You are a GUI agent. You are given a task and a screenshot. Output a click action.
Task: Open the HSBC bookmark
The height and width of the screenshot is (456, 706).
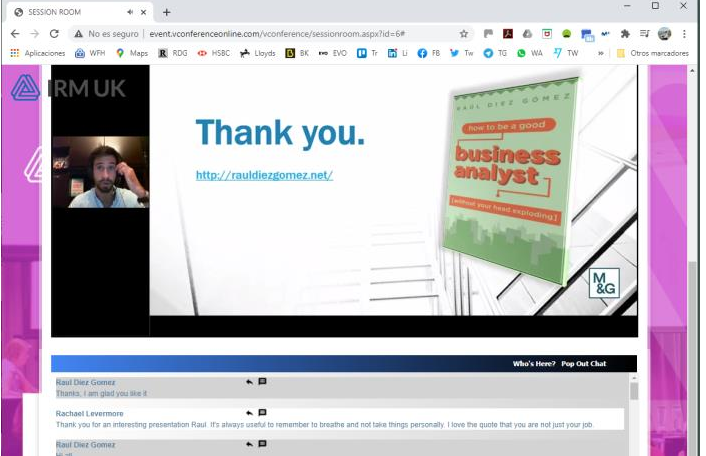(214, 53)
